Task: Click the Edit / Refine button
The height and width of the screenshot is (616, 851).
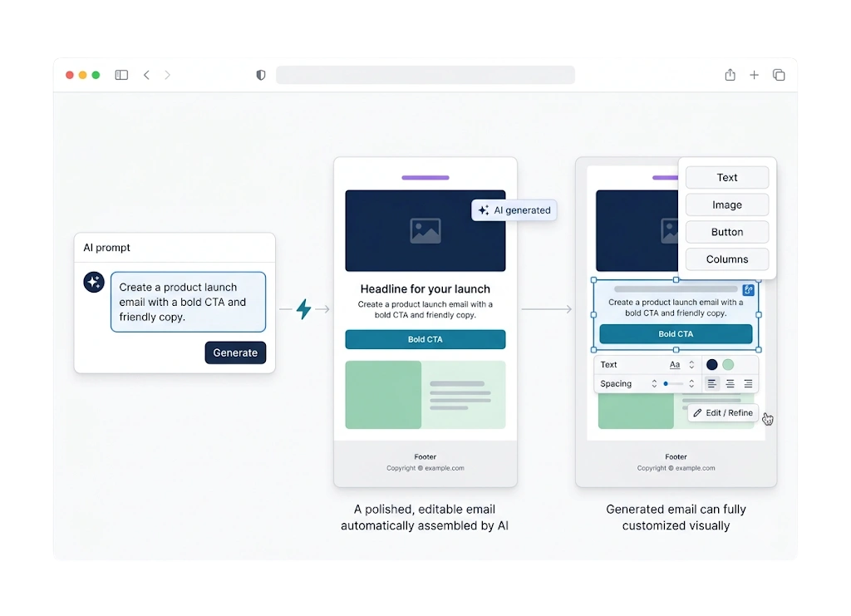Action: point(724,413)
